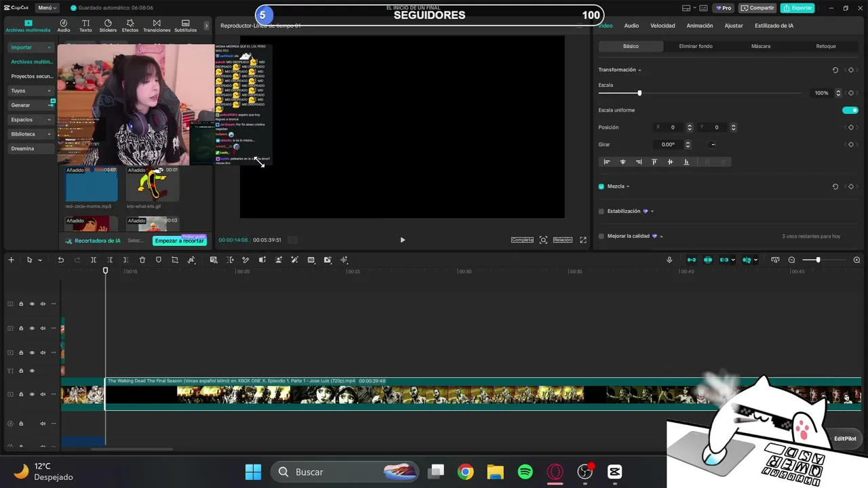Image resolution: width=868 pixels, height=488 pixels.
Task: Align the clip to horizontal center
Action: tap(623, 162)
